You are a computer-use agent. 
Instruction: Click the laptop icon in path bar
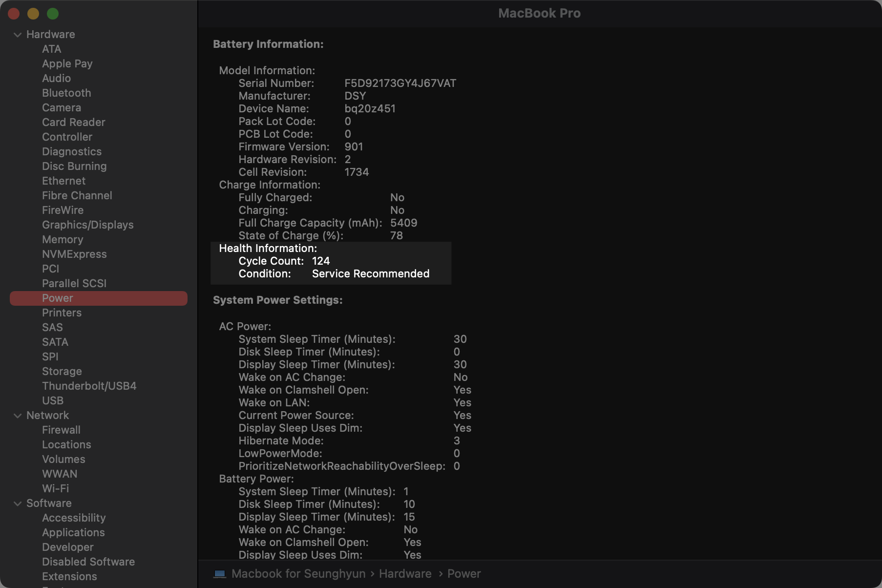coord(220,574)
